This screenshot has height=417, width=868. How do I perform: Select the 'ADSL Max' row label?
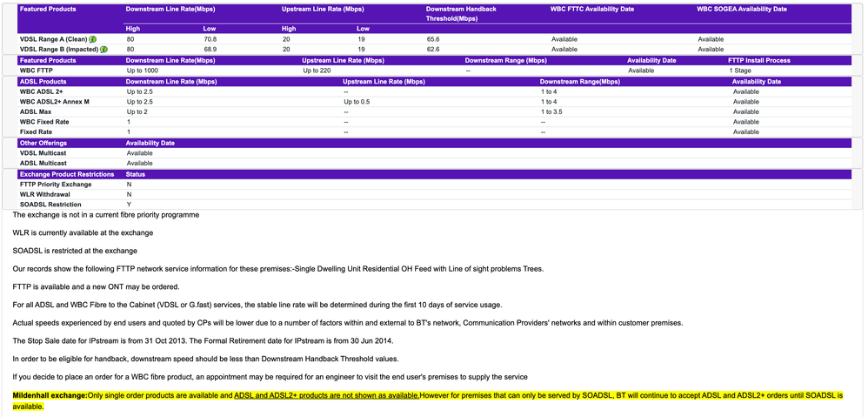click(x=36, y=111)
